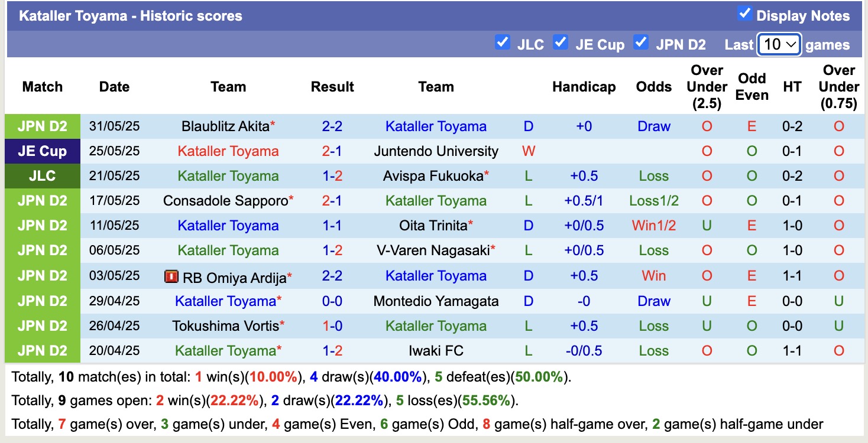Click the JPN D2 badge on the Tokushima Vortis row

tap(42, 325)
